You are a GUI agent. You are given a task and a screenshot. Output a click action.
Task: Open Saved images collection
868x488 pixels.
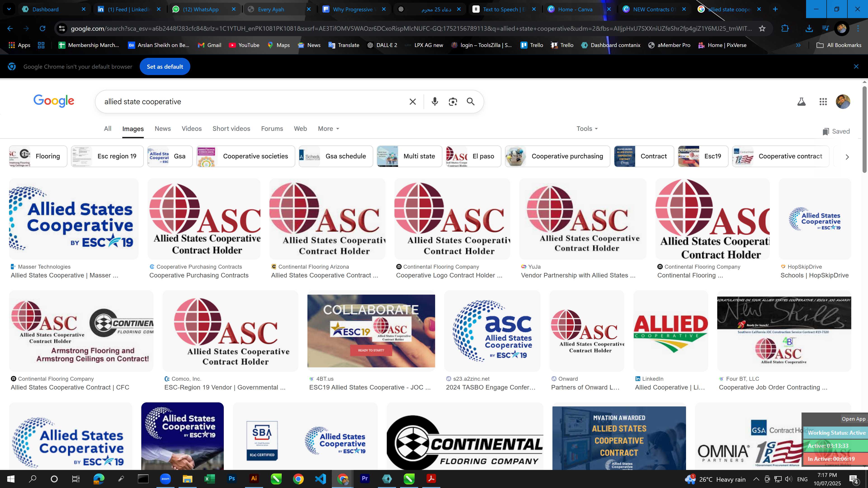pos(836,131)
